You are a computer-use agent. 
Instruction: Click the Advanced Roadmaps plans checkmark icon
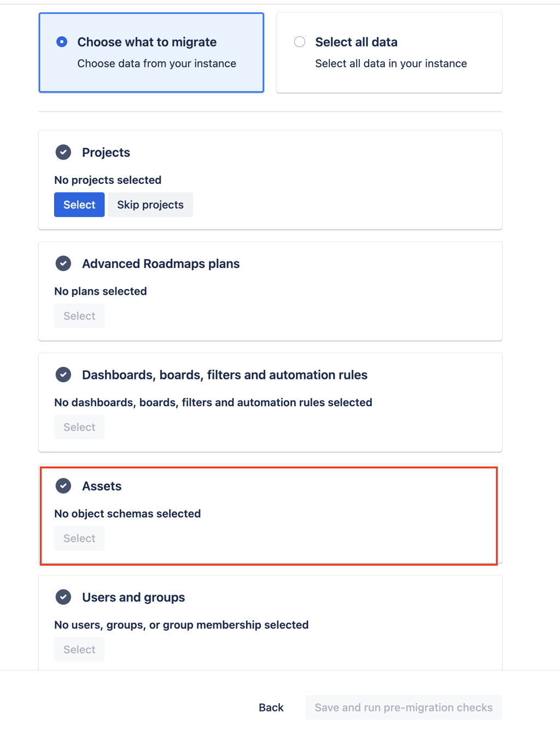coord(63,264)
